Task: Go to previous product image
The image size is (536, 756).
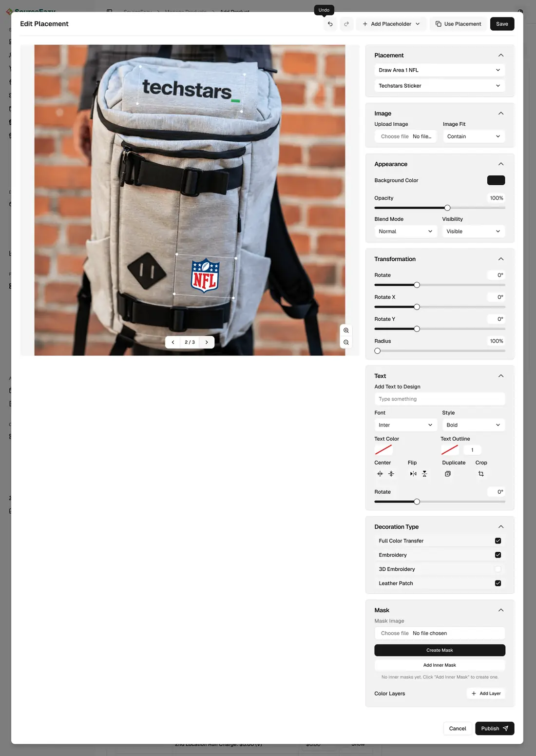Action: click(x=173, y=342)
